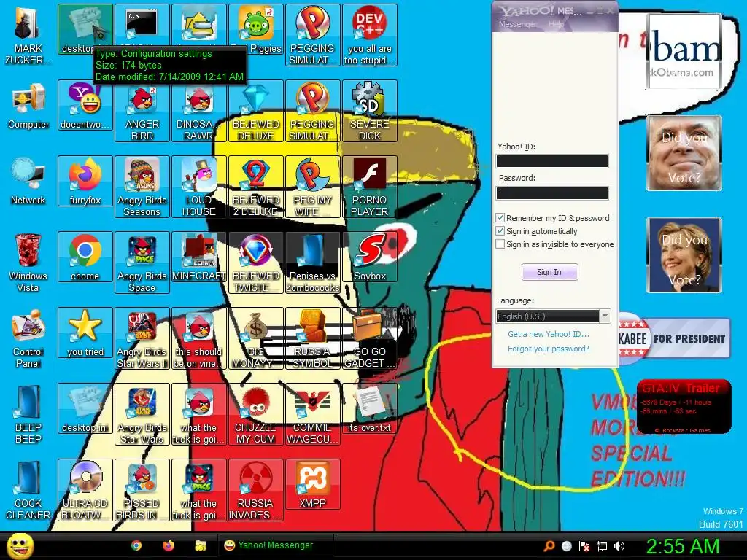Select the DEV C++ 'you all are too stupid' icon

tap(370, 35)
